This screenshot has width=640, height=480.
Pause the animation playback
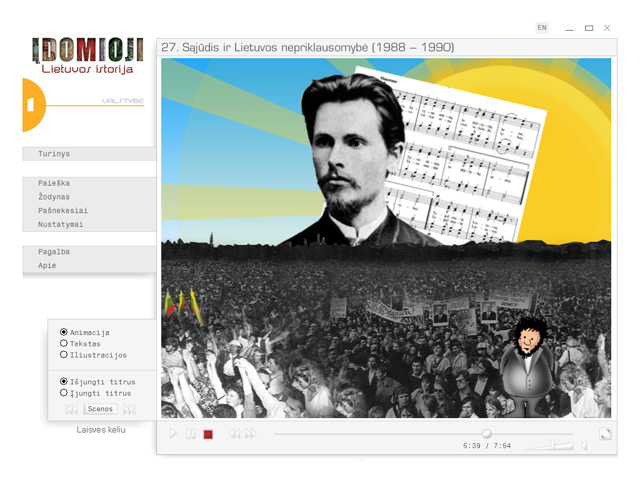pos(191,434)
